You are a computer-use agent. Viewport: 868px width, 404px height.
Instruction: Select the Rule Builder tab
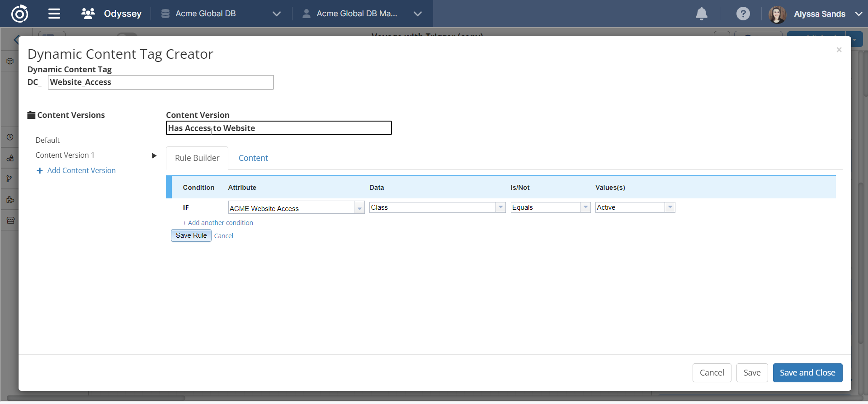197,158
